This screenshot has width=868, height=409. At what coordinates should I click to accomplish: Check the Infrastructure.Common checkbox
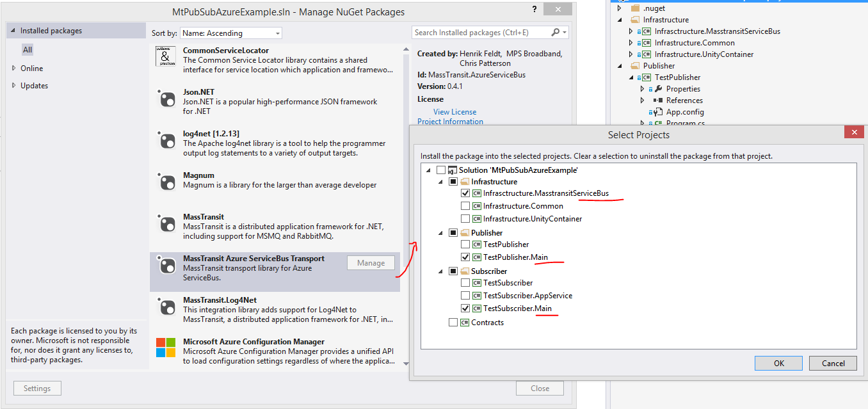(465, 206)
